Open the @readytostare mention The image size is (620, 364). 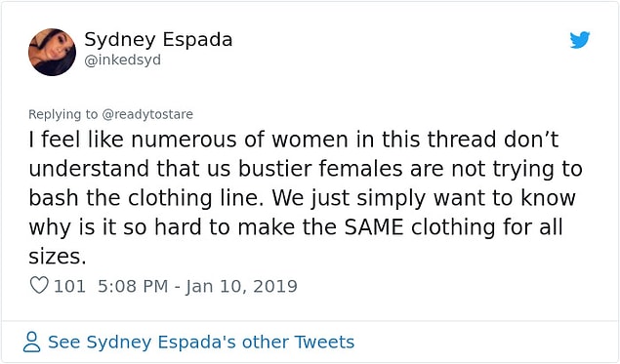(147, 114)
